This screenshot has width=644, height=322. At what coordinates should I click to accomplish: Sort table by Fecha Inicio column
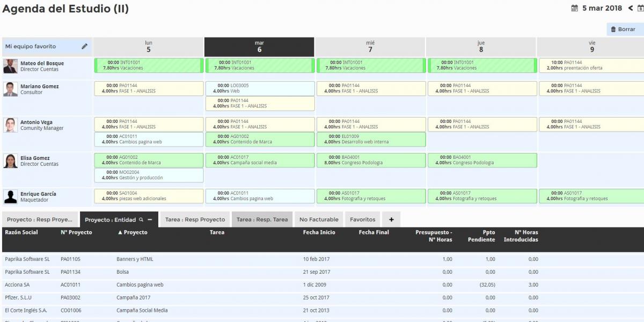click(319, 232)
